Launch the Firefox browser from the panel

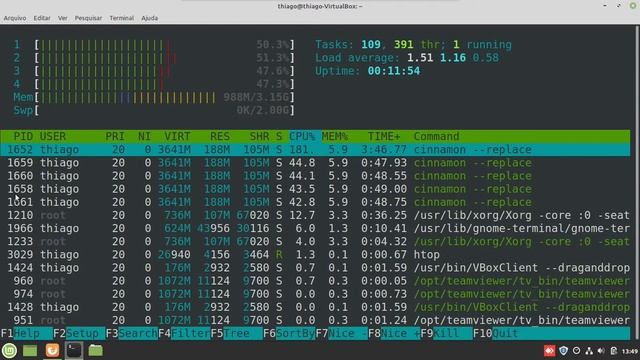[x=52, y=350]
